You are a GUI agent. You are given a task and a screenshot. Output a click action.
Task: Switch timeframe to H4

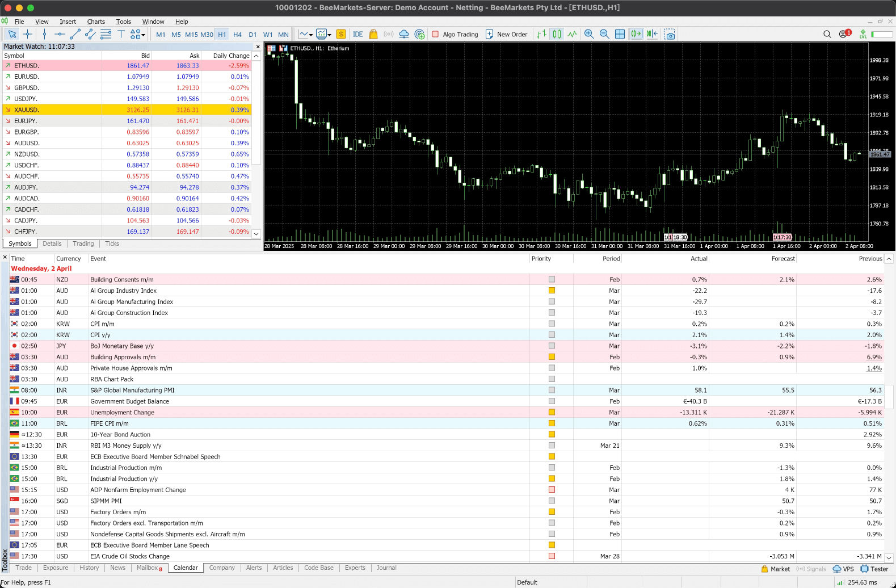point(237,34)
